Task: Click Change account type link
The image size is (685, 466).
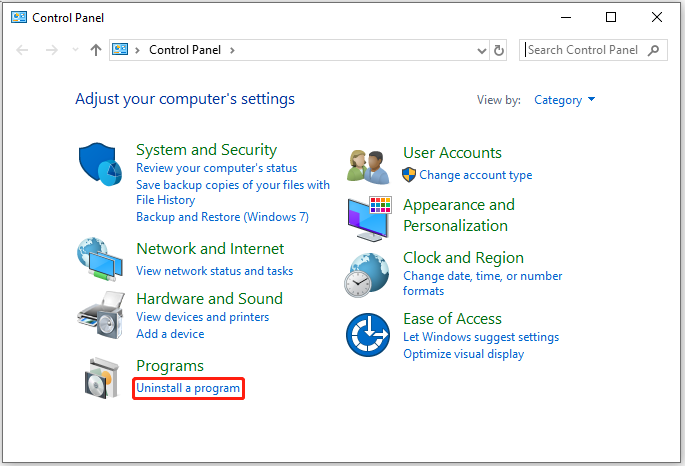Action: click(475, 175)
